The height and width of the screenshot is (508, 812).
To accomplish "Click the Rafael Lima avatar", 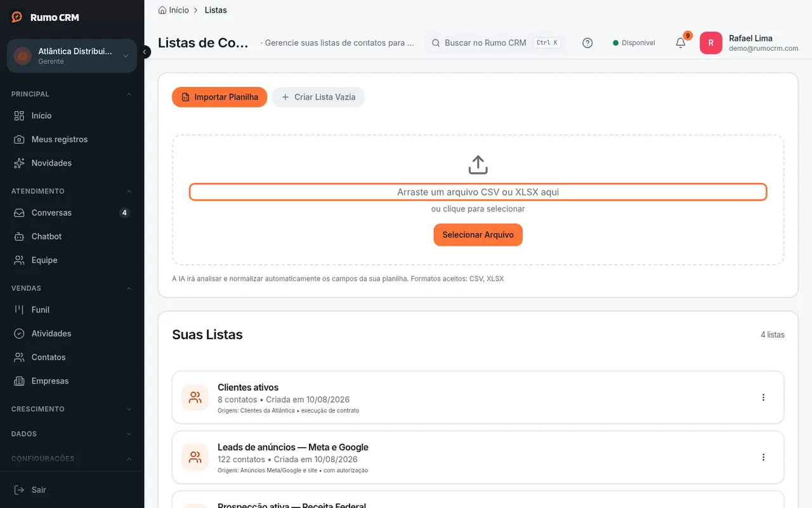I will (710, 43).
